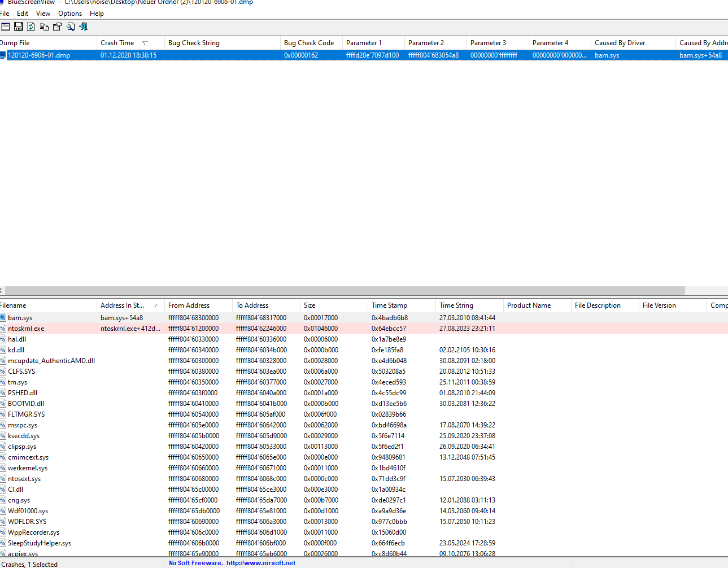728x568 pixels.
Task: Sort by the Bug Check Code column
Action: click(311, 43)
